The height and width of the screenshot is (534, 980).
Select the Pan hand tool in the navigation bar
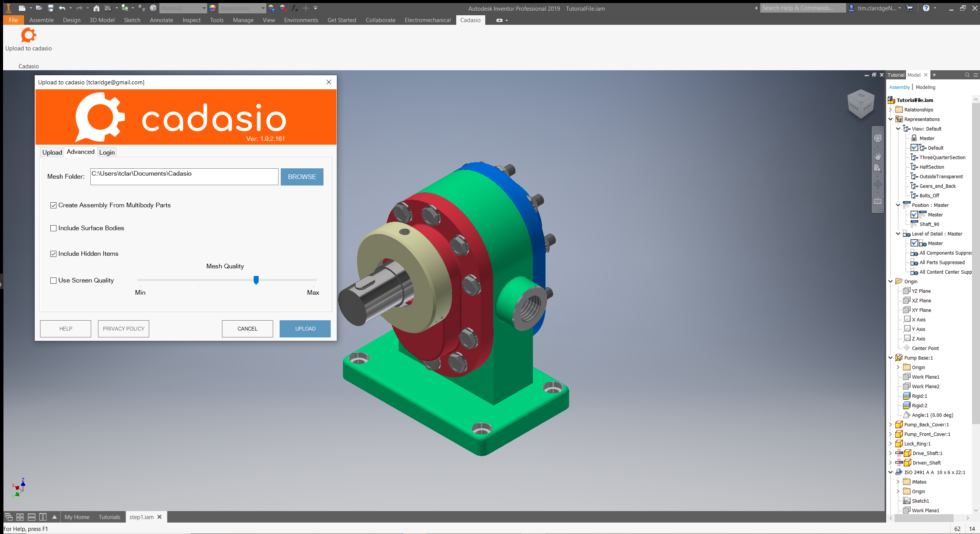(878, 156)
